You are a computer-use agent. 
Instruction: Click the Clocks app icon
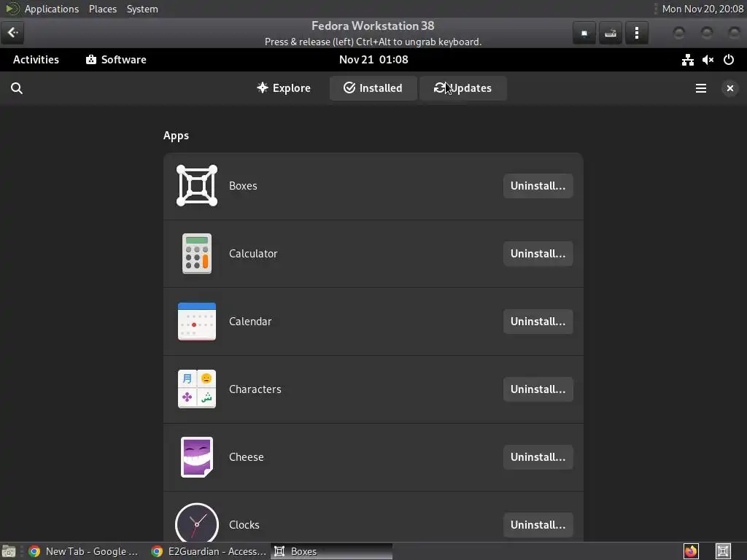coord(197,522)
